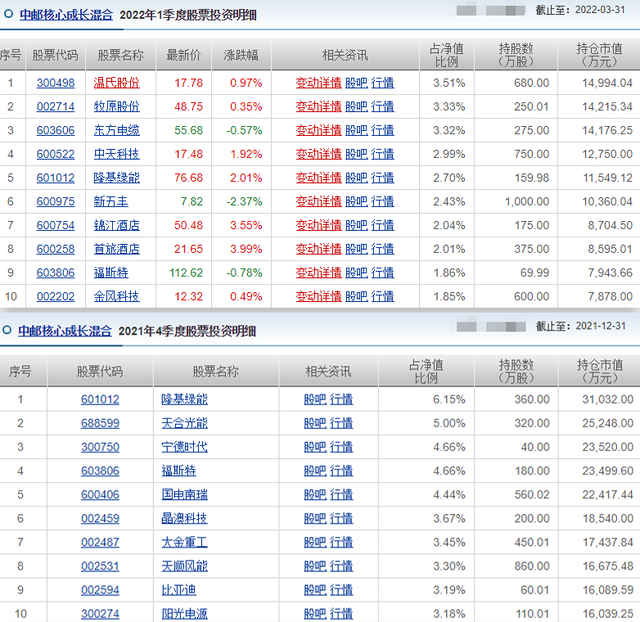Open stock code 600522 link
This screenshot has width=640, height=622.
point(56,154)
